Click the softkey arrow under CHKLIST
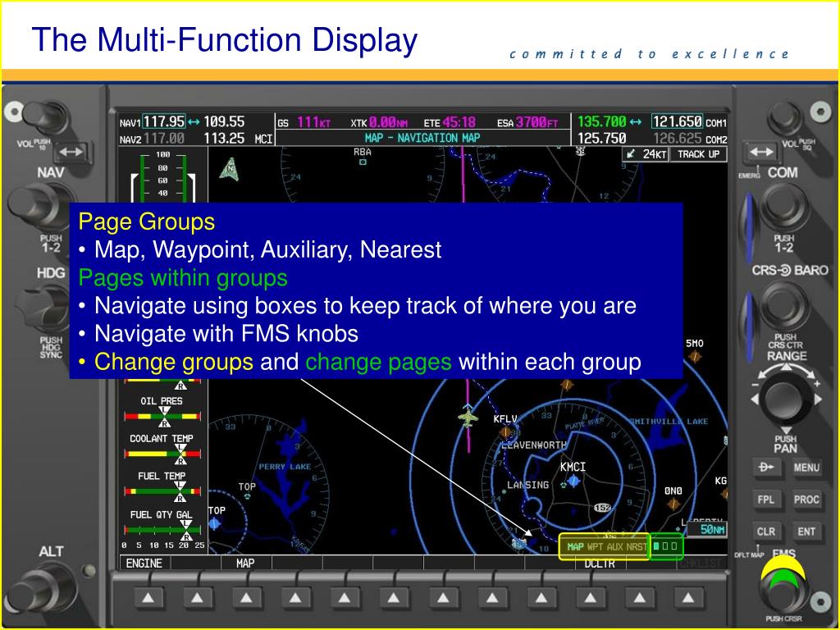Image resolution: width=840 pixels, height=630 pixels. coord(689,597)
